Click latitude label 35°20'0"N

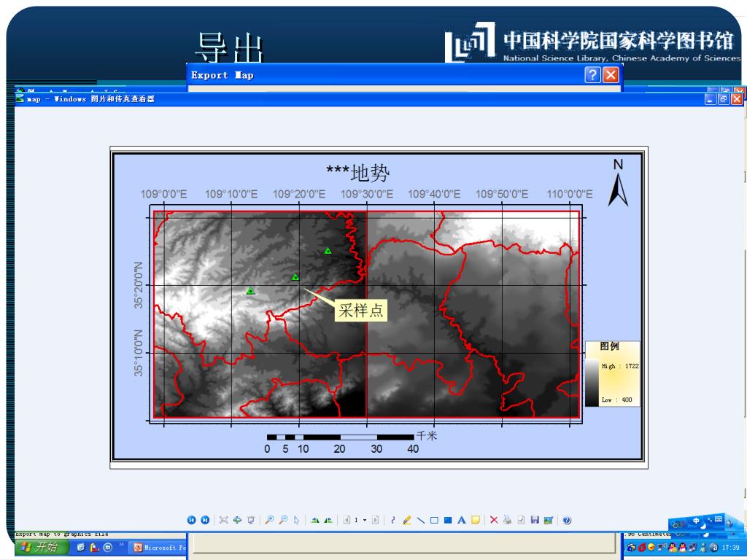138,285
